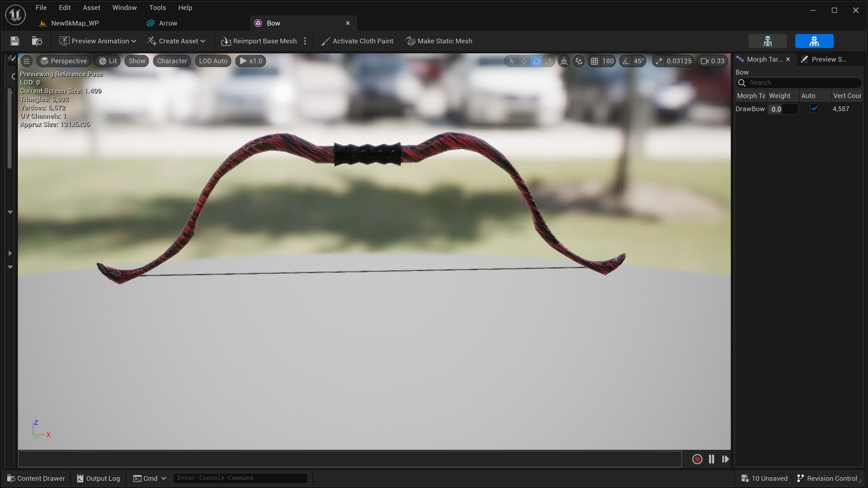Toggle surface snapping icon
Image resolution: width=868 pixels, height=488 pixels.
pyautogui.click(x=579, y=61)
